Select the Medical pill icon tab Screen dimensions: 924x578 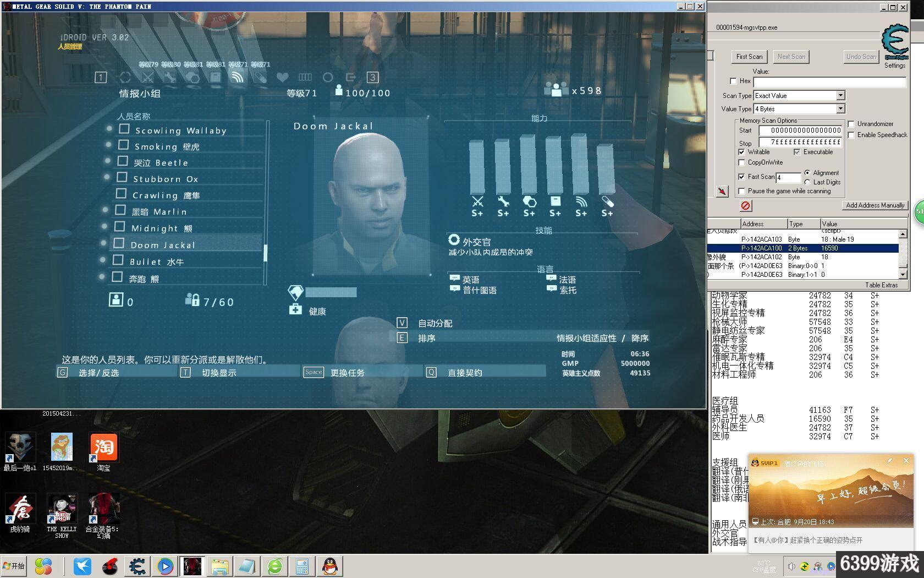click(x=260, y=78)
